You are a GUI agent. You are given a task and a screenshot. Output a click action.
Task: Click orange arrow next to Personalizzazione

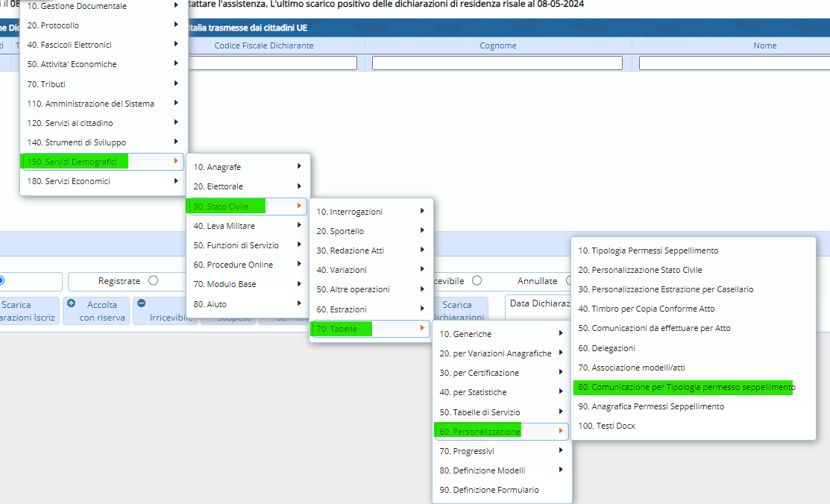pyautogui.click(x=560, y=431)
